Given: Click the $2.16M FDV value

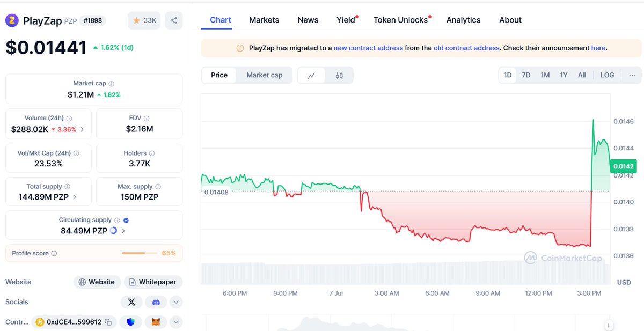Looking at the screenshot, I should (x=140, y=129).
